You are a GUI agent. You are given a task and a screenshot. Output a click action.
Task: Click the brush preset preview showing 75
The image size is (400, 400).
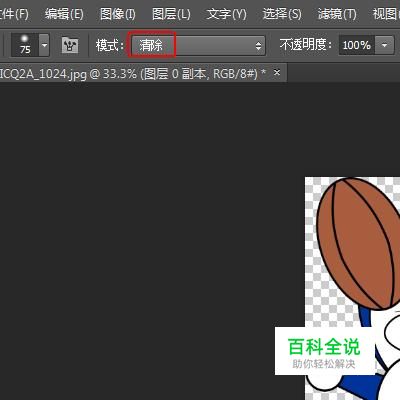point(25,44)
